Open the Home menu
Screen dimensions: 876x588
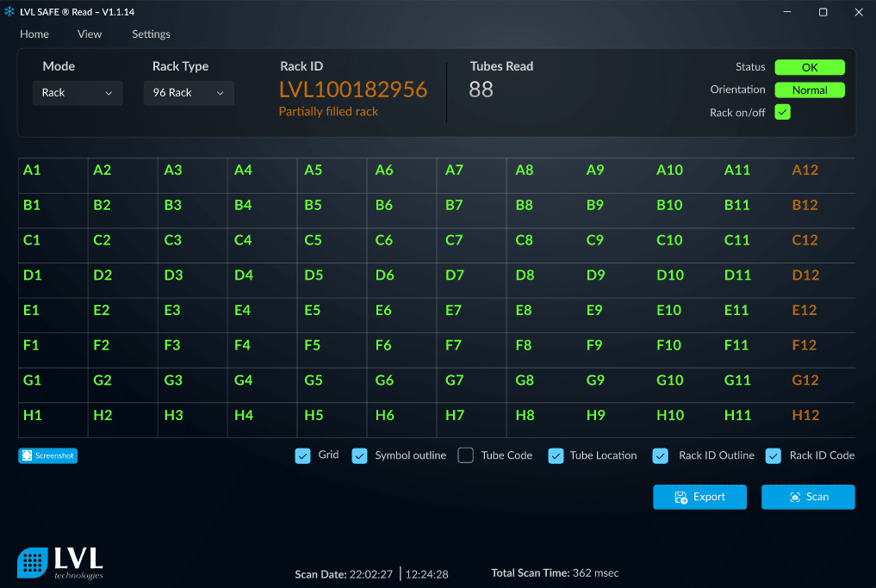34,34
